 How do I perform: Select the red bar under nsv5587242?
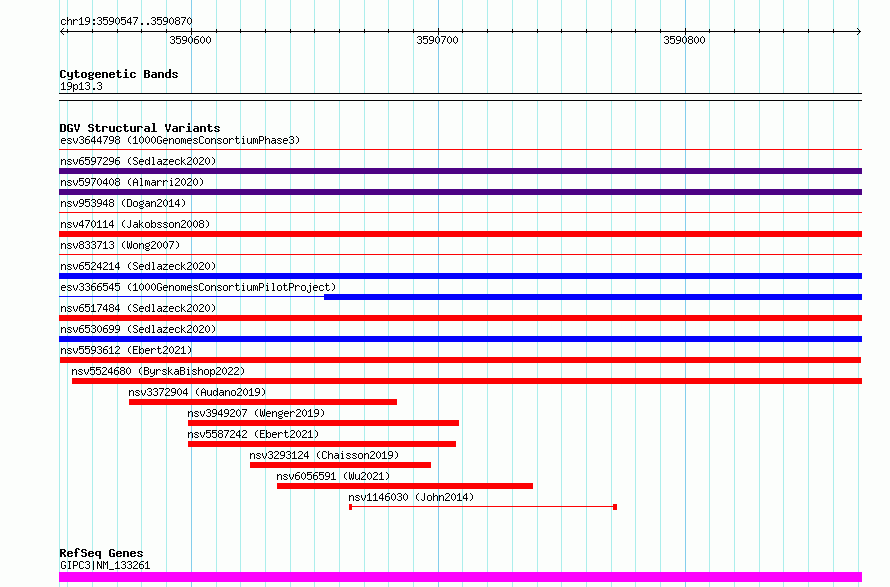click(x=322, y=444)
